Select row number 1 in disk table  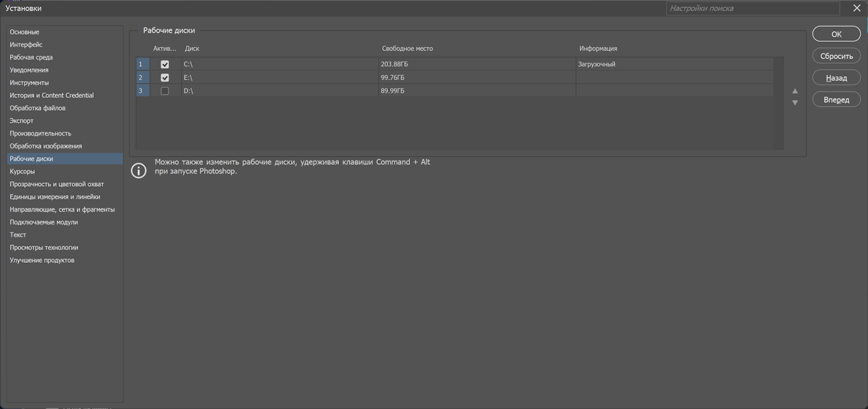pyautogui.click(x=143, y=65)
